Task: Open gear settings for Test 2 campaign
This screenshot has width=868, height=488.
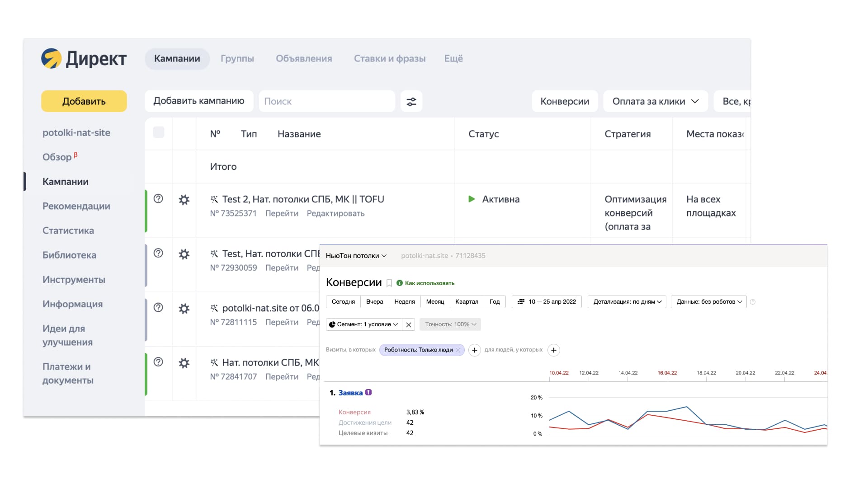Action: click(x=184, y=200)
